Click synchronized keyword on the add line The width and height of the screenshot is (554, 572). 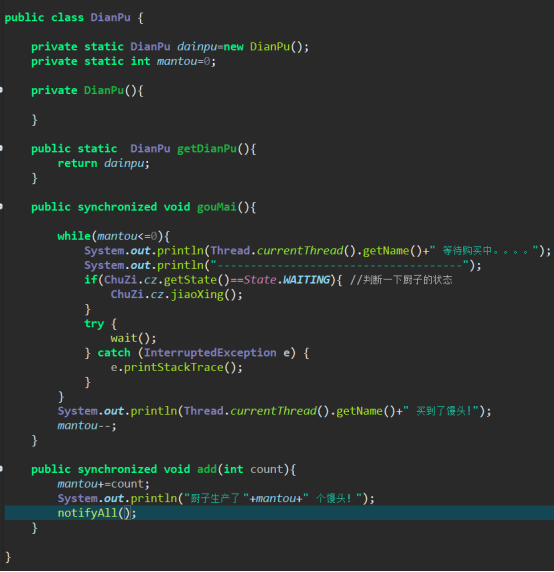click(x=117, y=469)
